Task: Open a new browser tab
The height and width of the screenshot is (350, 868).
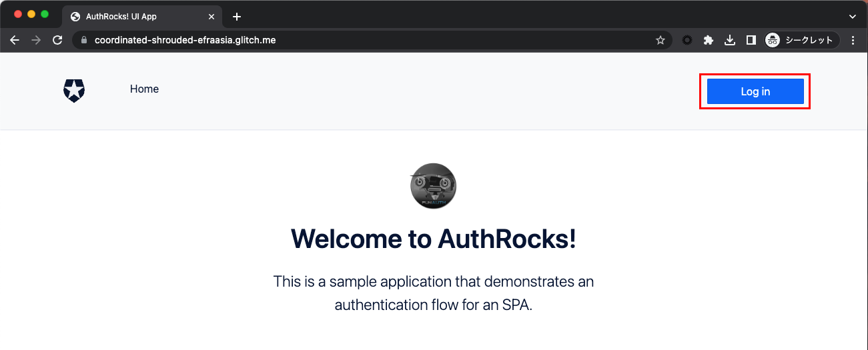Action: tap(236, 17)
